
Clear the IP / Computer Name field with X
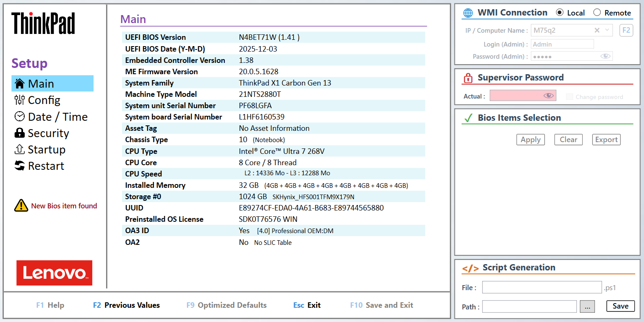point(597,30)
